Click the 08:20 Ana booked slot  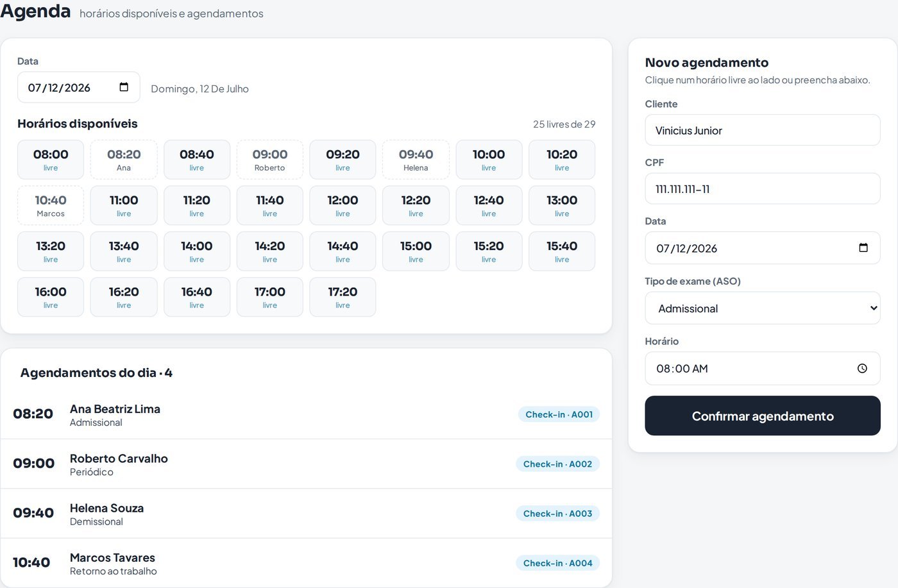click(x=124, y=160)
